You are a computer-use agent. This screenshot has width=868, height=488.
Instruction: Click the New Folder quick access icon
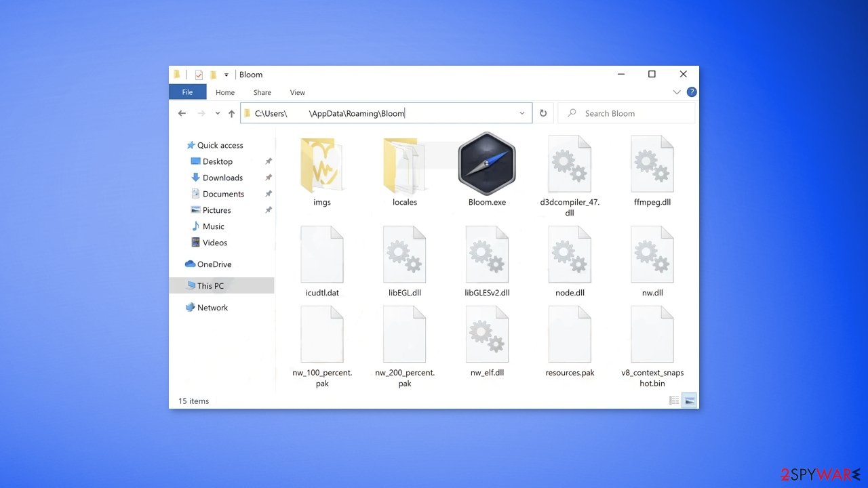tap(213, 75)
